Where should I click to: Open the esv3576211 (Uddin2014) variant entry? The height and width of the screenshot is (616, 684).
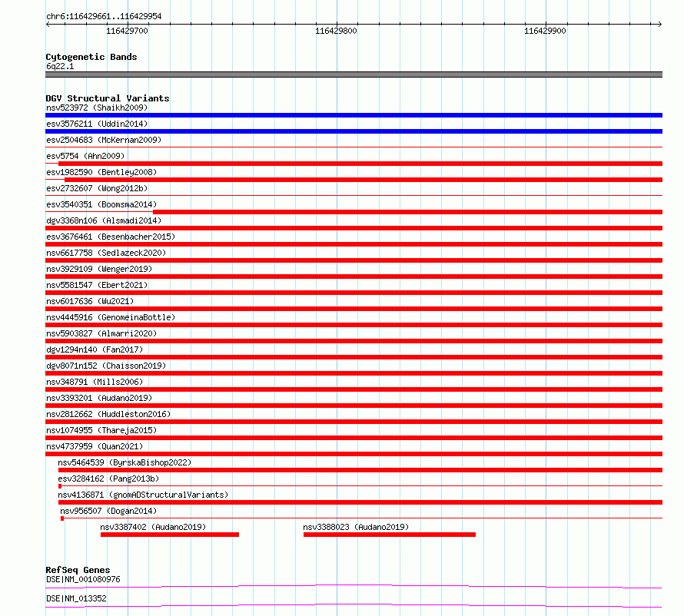point(97,124)
